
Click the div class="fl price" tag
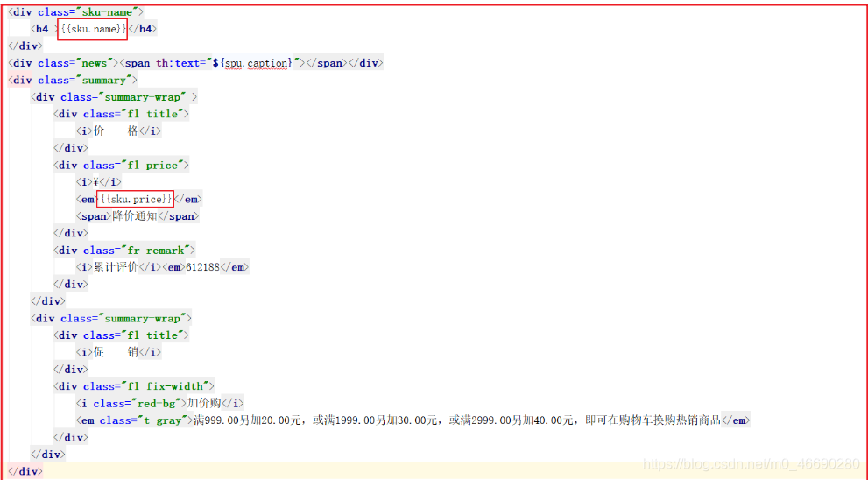pyautogui.click(x=121, y=165)
